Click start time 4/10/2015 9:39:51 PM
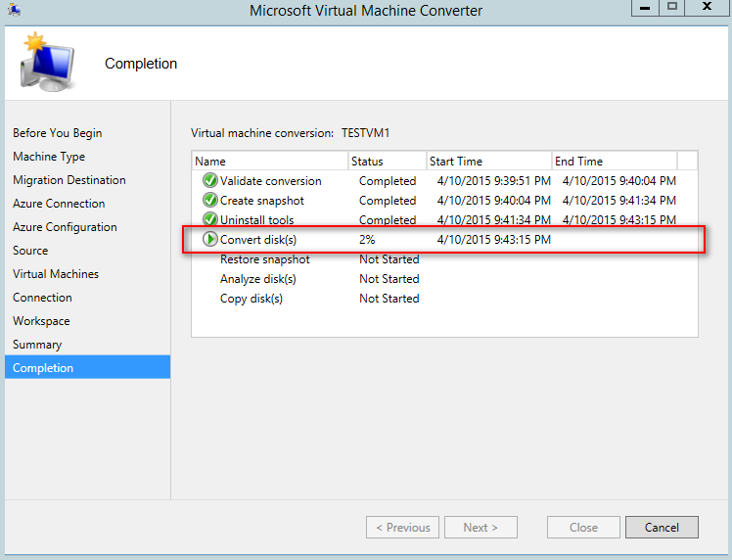Image resolution: width=732 pixels, height=560 pixels. click(494, 181)
